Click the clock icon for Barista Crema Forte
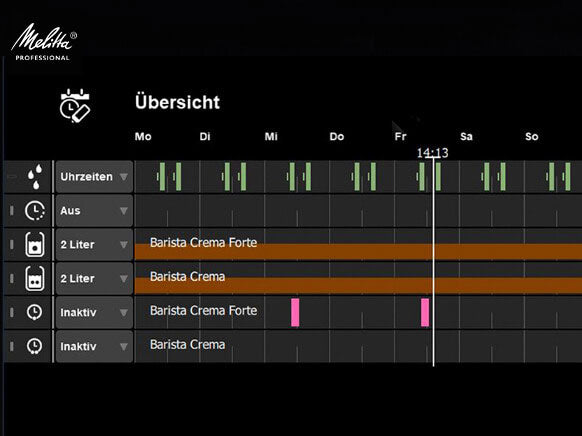Viewport: 582px width, 436px height. 35,312
